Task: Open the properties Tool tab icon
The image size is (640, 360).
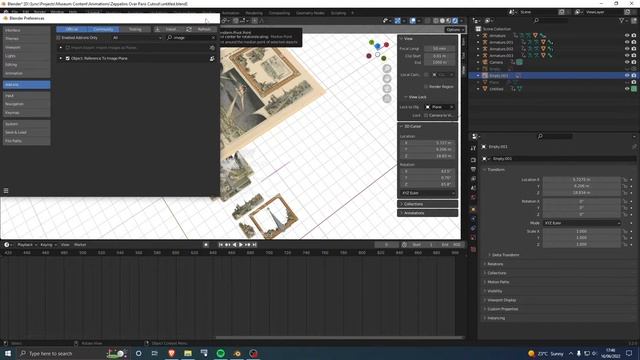Action: [473, 149]
